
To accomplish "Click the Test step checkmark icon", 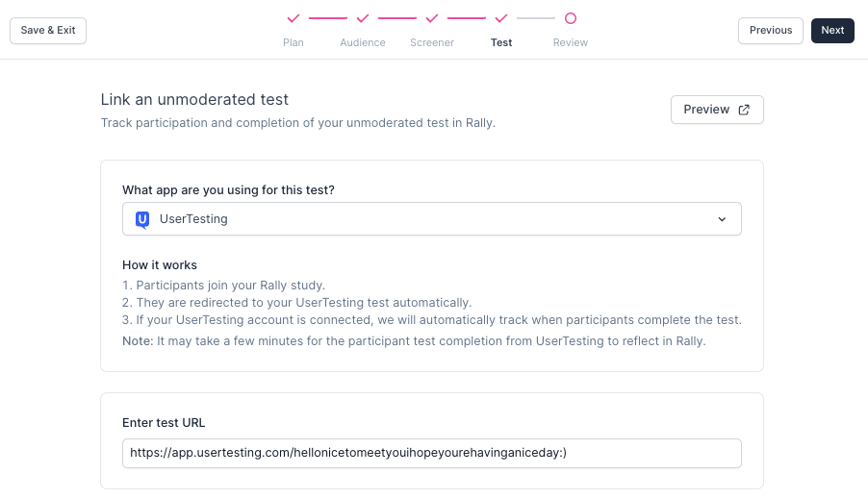I will pyautogui.click(x=501, y=18).
